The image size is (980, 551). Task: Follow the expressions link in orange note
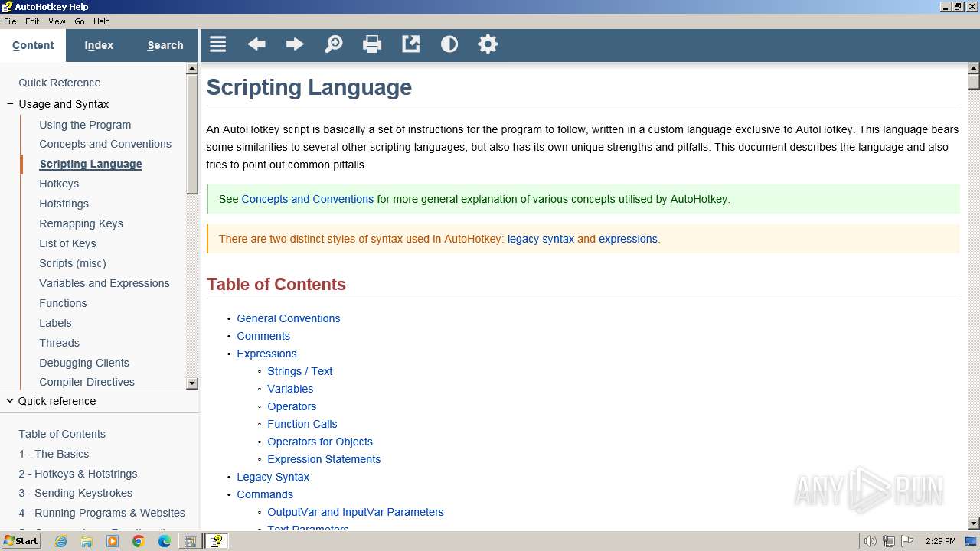[628, 239]
